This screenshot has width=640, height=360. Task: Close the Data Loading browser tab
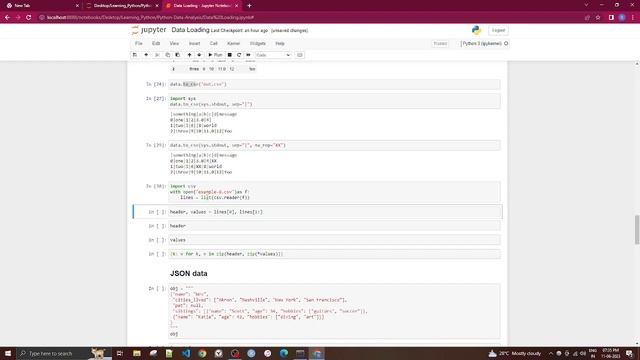coord(236,6)
